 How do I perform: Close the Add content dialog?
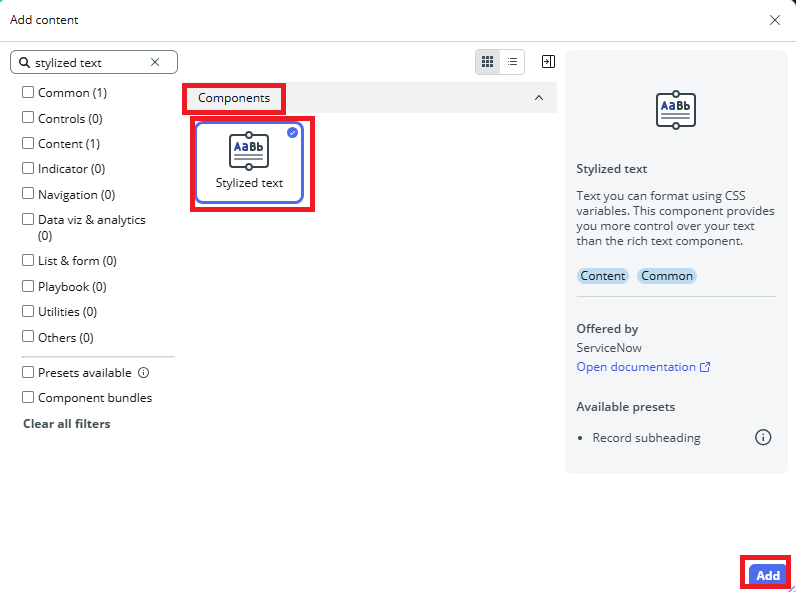coord(775,20)
